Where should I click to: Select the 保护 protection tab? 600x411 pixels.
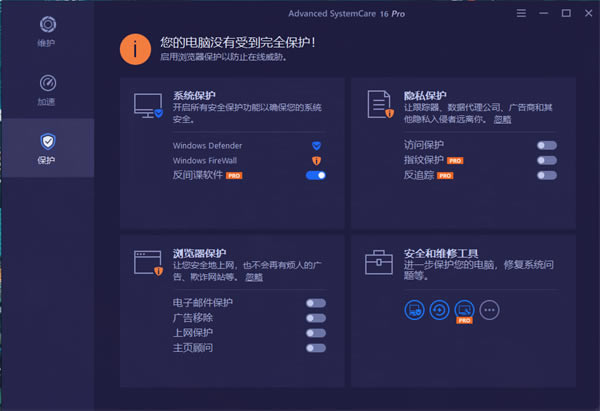pos(47,148)
